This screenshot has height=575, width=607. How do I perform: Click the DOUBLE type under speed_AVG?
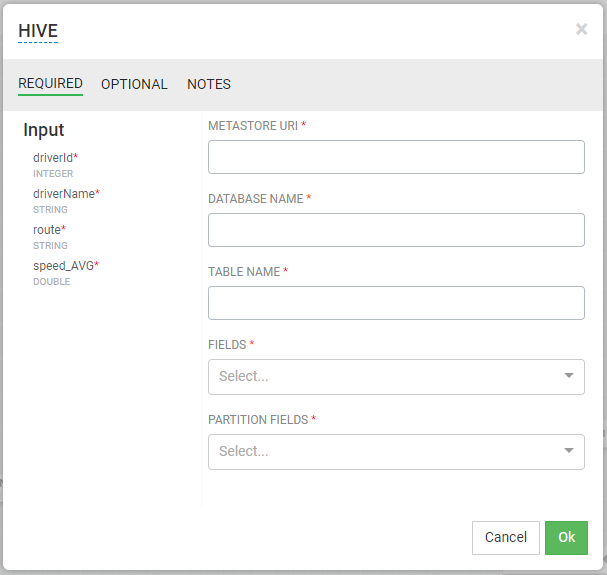point(51,282)
